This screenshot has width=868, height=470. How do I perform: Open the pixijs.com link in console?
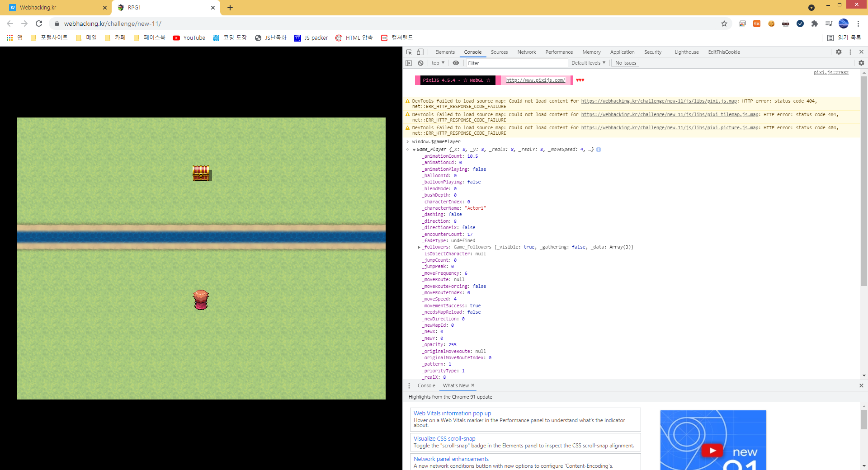[535, 80]
